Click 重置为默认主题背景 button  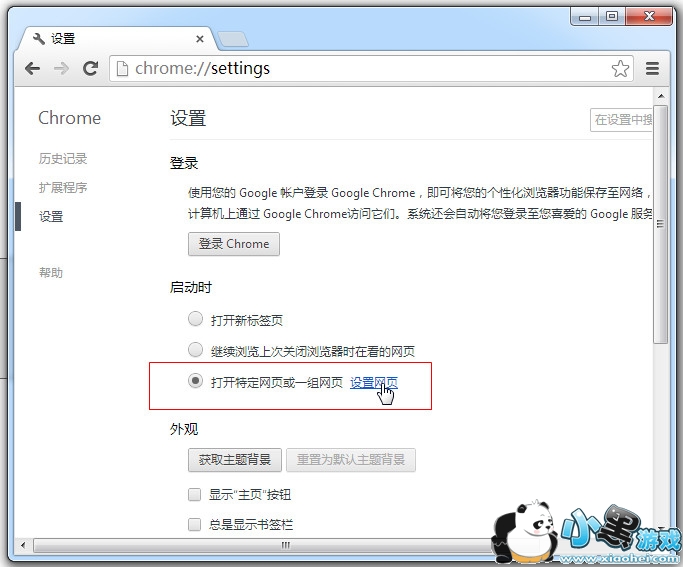(x=351, y=460)
